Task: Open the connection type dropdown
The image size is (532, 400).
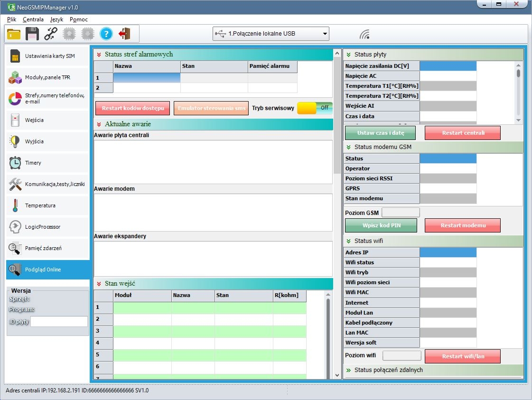Action: pyautogui.click(x=271, y=34)
